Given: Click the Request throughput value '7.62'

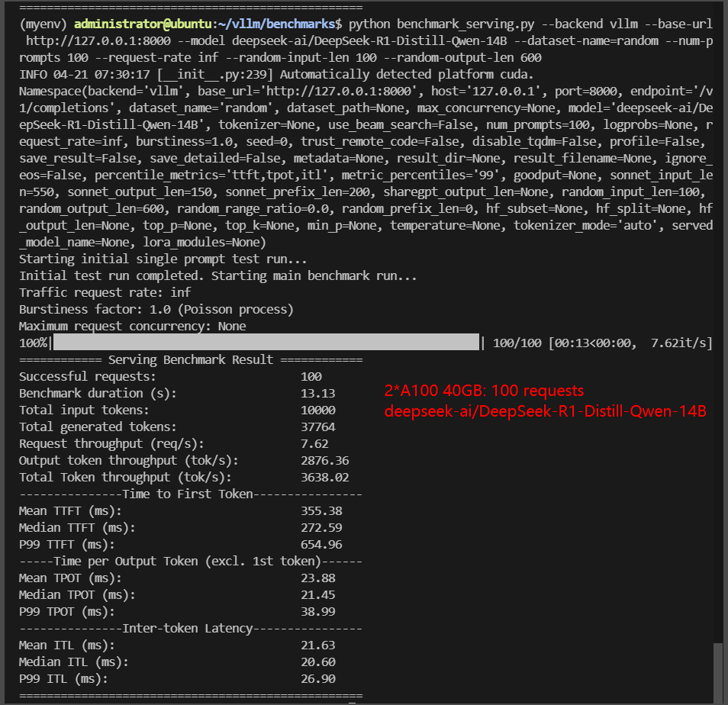Looking at the screenshot, I should (314, 444).
